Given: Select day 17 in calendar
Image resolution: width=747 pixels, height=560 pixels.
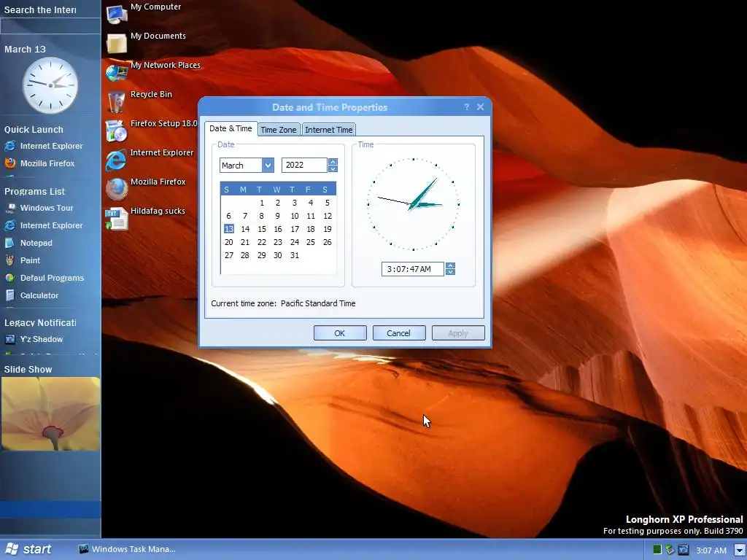Looking at the screenshot, I should point(295,229).
